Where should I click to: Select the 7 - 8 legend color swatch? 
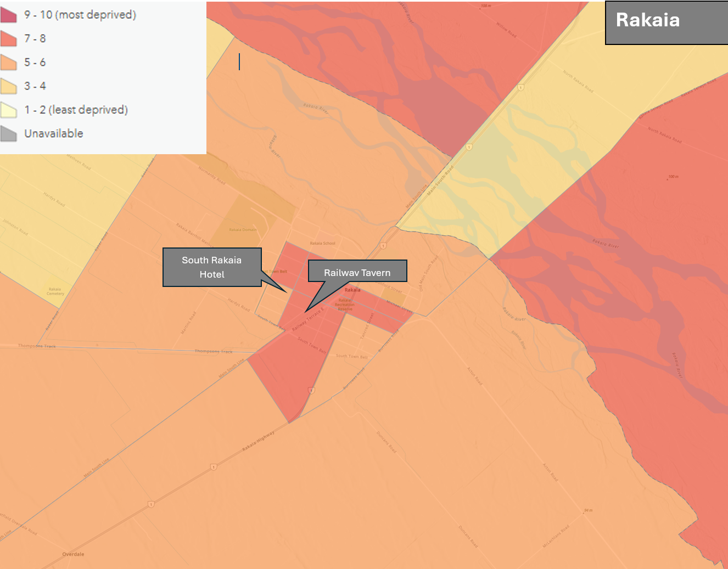tap(9, 38)
